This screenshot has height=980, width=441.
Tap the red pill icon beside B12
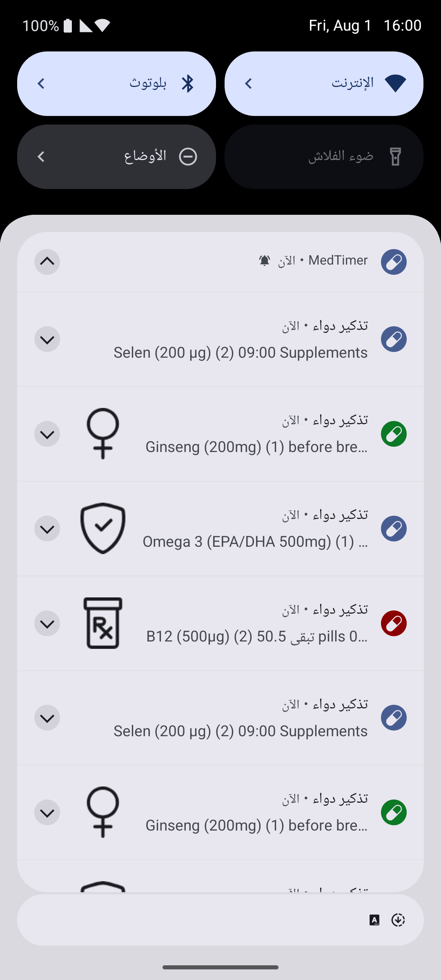[394, 623]
